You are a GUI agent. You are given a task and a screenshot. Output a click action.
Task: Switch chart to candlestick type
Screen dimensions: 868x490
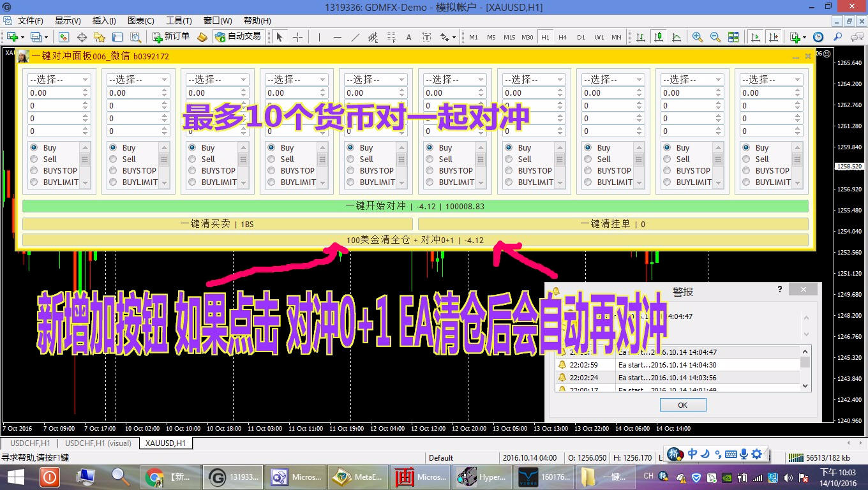[x=658, y=37]
